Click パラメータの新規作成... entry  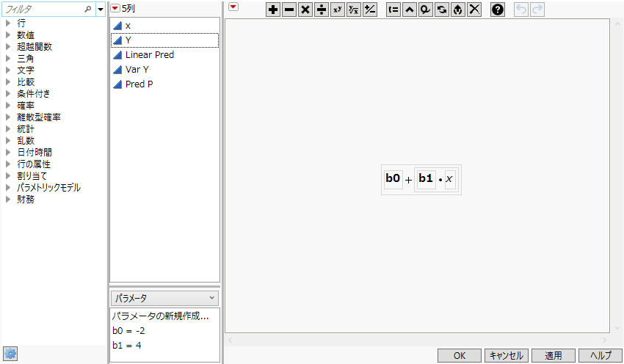(x=160, y=316)
